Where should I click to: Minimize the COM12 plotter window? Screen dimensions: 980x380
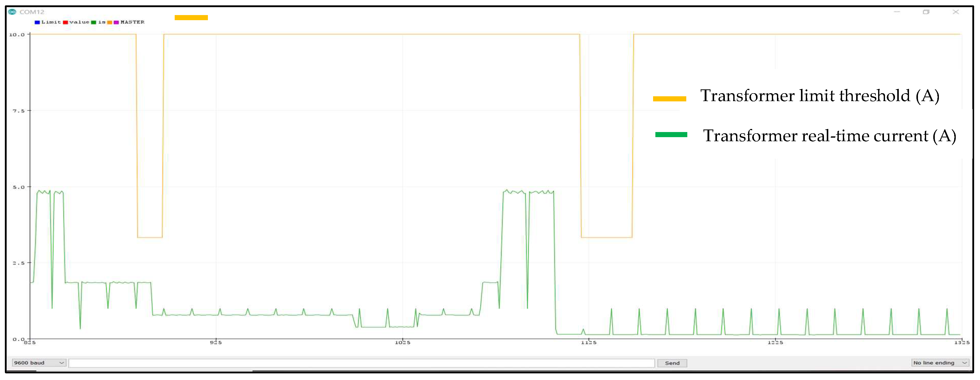tap(897, 12)
